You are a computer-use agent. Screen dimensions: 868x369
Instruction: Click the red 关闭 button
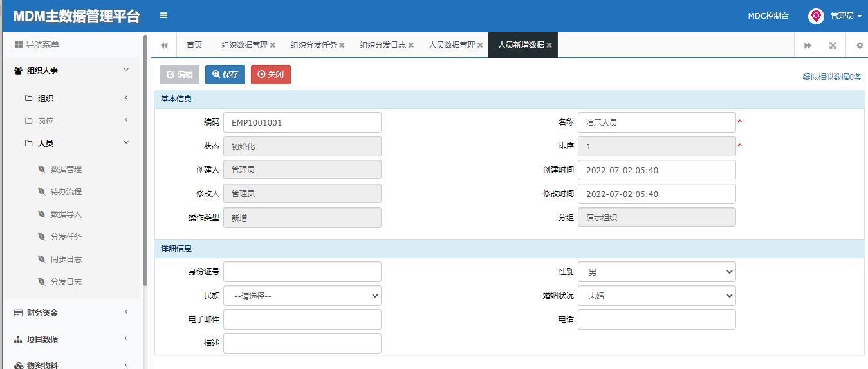pyautogui.click(x=271, y=74)
